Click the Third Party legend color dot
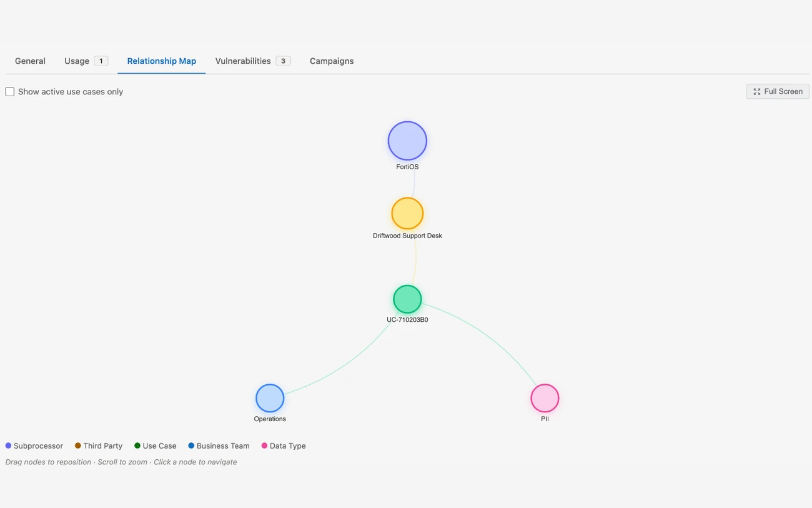The width and height of the screenshot is (812, 508). point(78,446)
